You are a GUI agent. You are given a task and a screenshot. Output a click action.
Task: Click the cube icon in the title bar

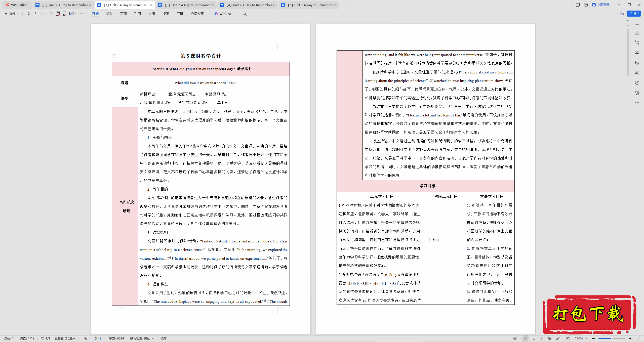tap(586, 5)
